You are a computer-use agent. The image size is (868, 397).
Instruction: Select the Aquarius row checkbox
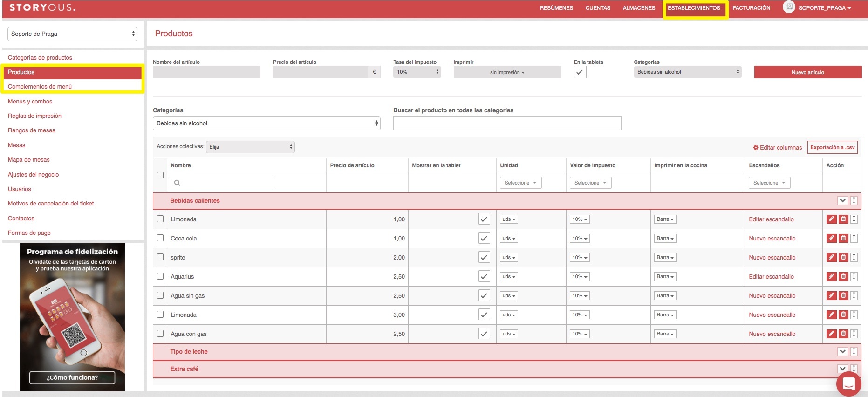tap(160, 276)
